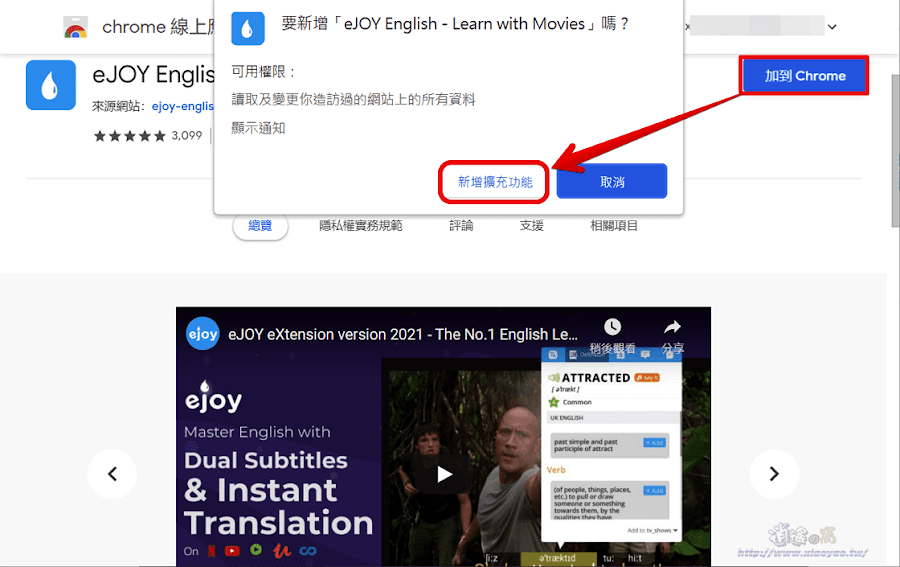
Task: Select the 總覽 tab
Action: tap(260, 226)
